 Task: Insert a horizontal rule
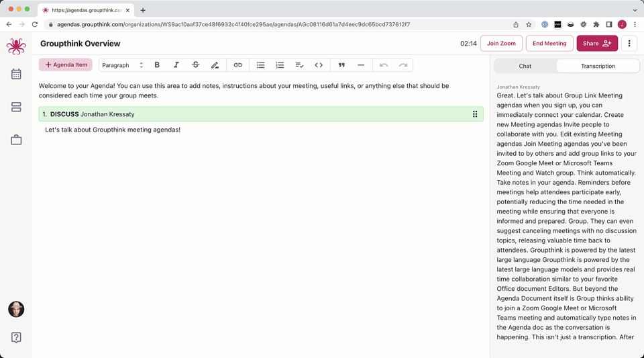[x=361, y=65]
